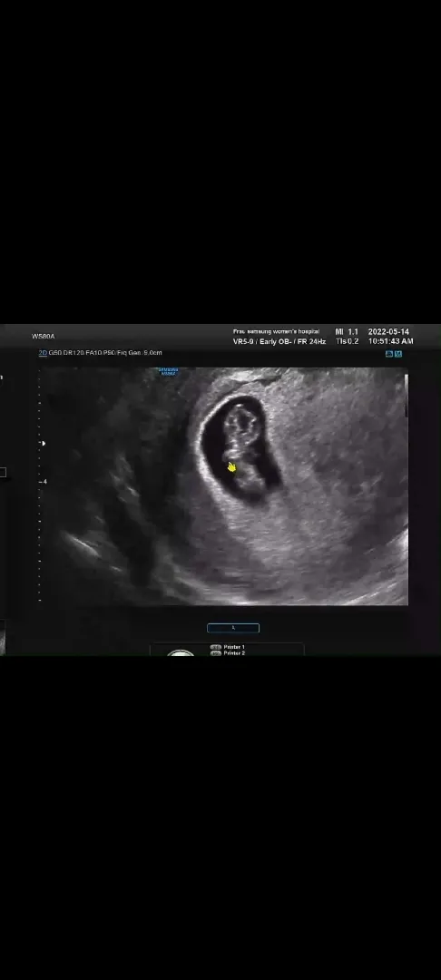Click the Printer 1 key badge
Viewport: 441px width, 980px height.
point(215,647)
